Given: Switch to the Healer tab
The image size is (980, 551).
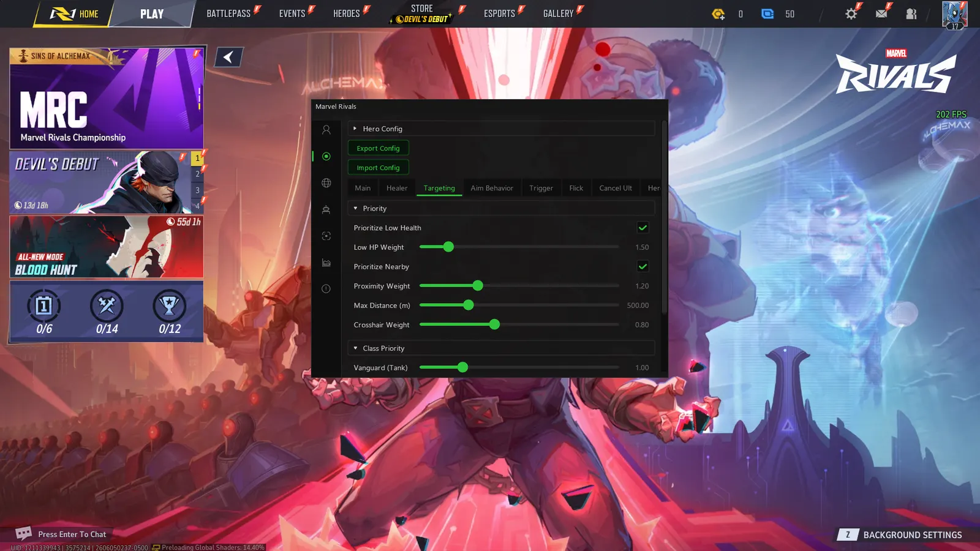Looking at the screenshot, I should [397, 188].
